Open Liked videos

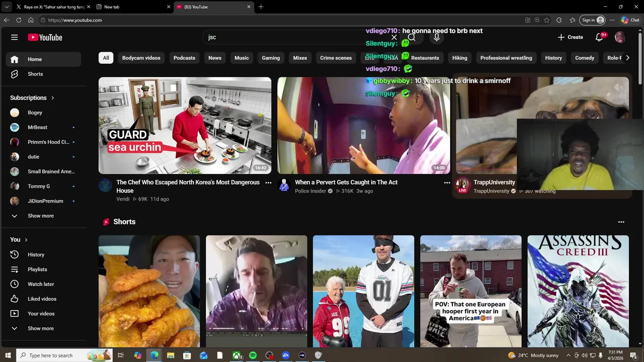click(x=43, y=299)
